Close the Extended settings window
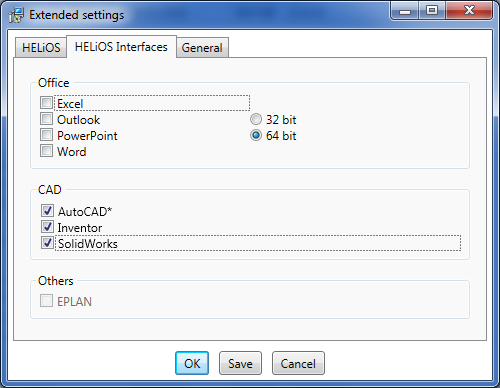 [x=469, y=11]
